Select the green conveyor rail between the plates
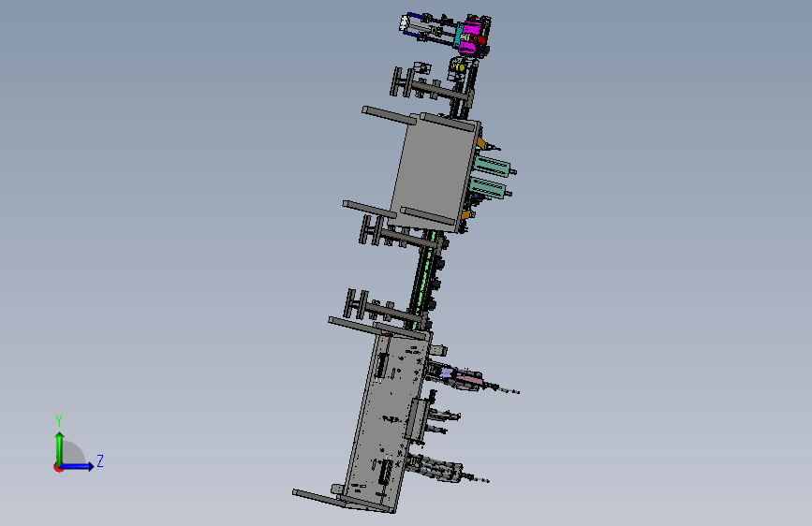Image resolution: width=812 pixels, height=526 pixels. [426, 278]
